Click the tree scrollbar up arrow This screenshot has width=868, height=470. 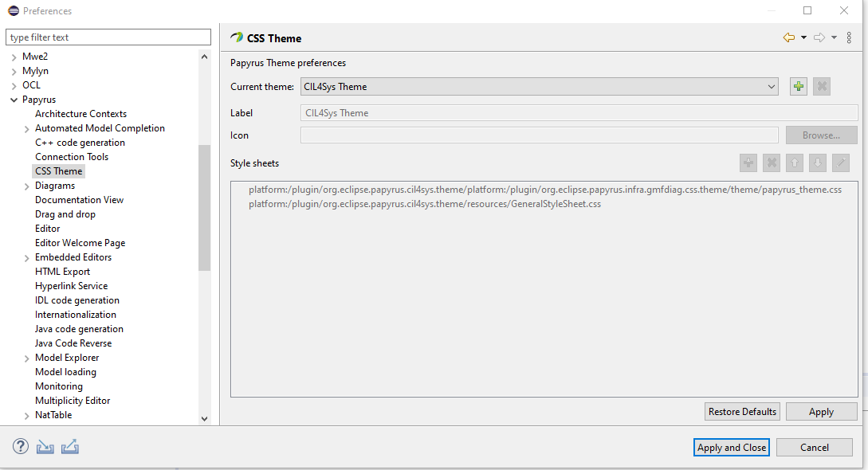click(x=204, y=57)
